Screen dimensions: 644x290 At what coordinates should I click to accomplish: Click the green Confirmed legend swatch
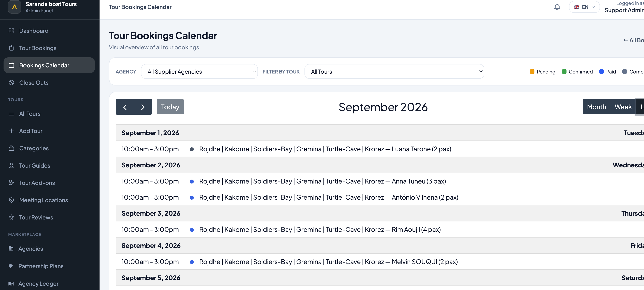(564, 72)
